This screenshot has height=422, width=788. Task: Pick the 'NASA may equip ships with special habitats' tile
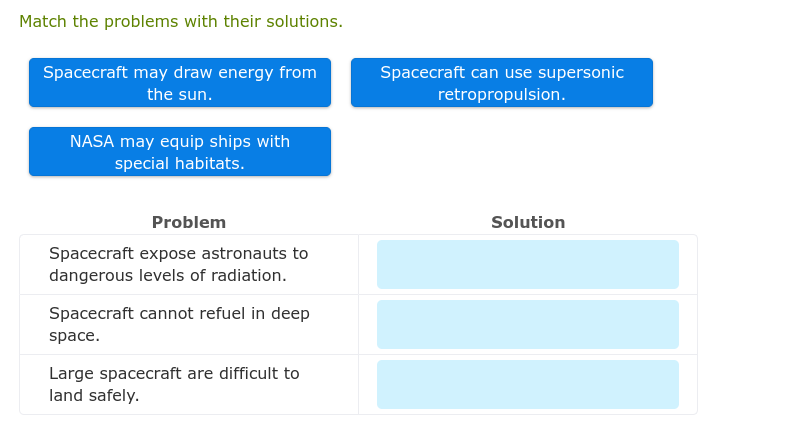180,152
